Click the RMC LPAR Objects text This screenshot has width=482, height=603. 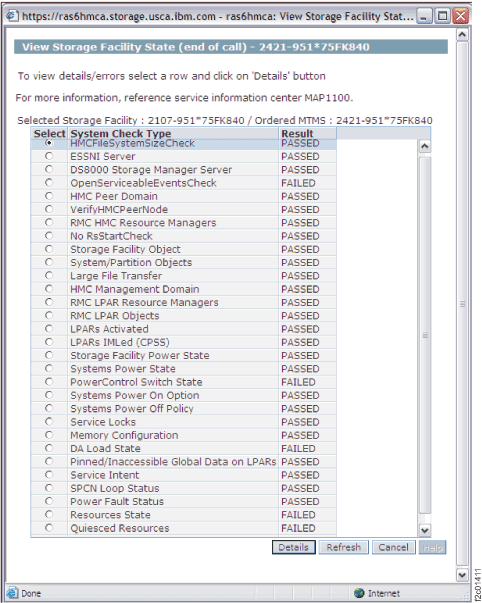[115, 316]
